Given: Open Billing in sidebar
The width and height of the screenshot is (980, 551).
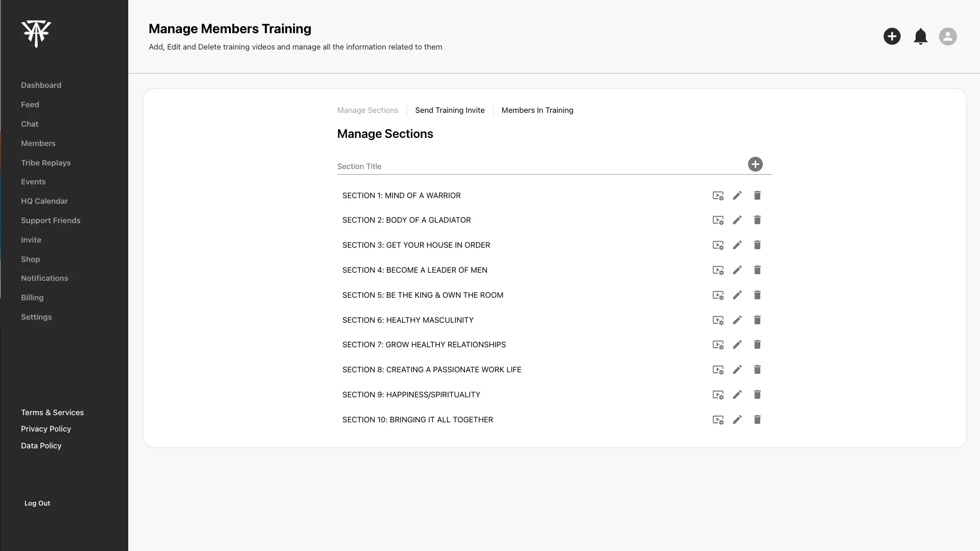Looking at the screenshot, I should pyautogui.click(x=32, y=298).
